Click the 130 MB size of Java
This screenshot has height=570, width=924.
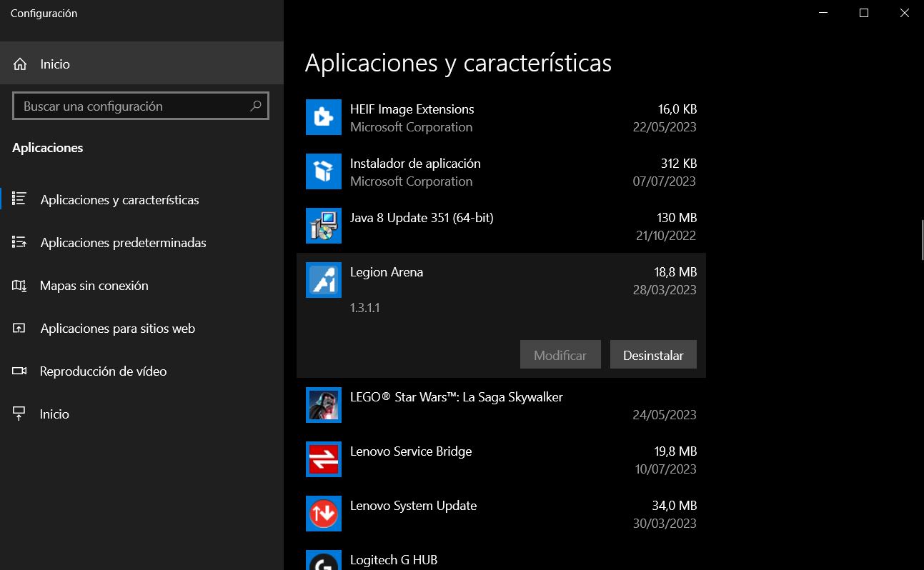pyautogui.click(x=677, y=218)
